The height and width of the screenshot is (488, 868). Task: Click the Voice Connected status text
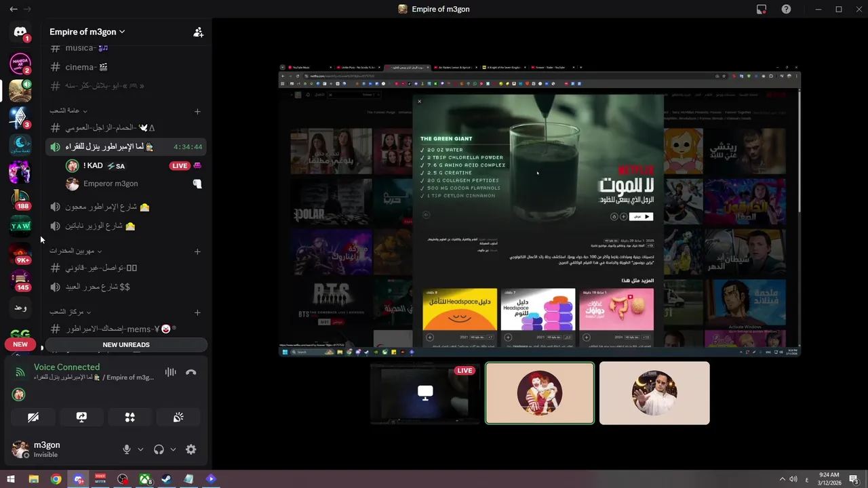[x=66, y=367]
